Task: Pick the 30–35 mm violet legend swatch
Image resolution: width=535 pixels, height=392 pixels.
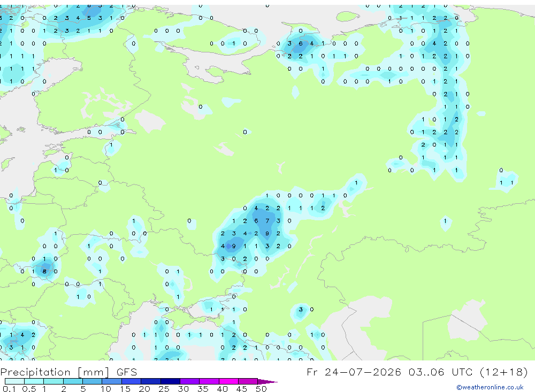Action: (x=190, y=381)
